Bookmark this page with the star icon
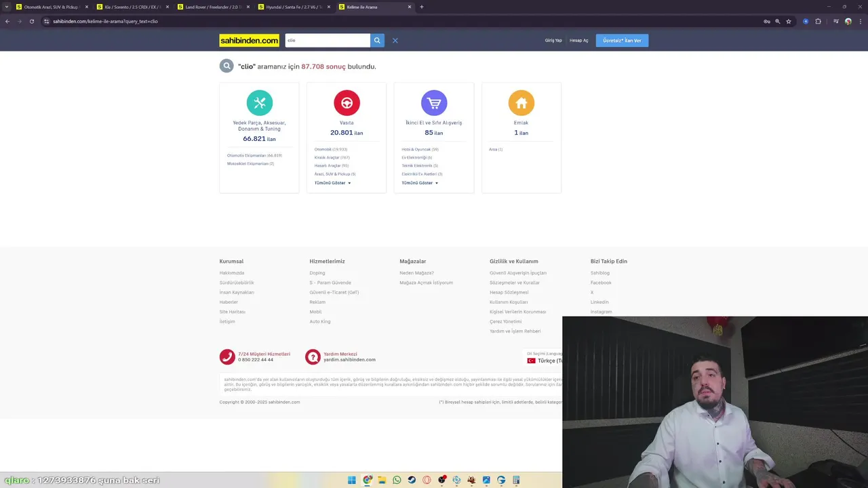This screenshot has height=488, width=868. coord(789,21)
